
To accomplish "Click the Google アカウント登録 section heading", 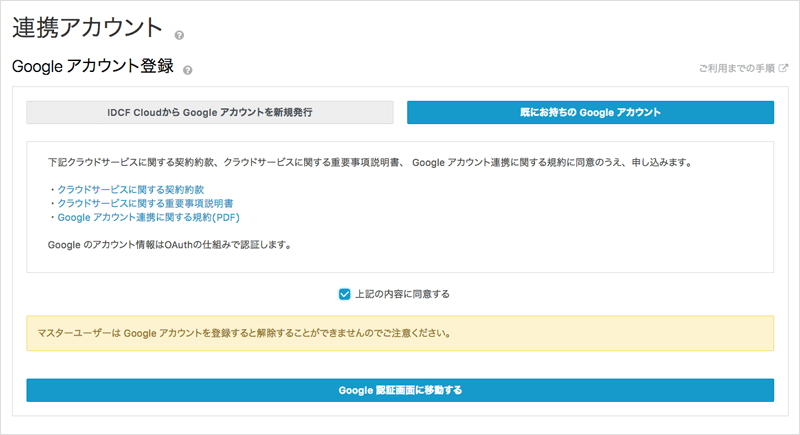I will click(92, 67).
